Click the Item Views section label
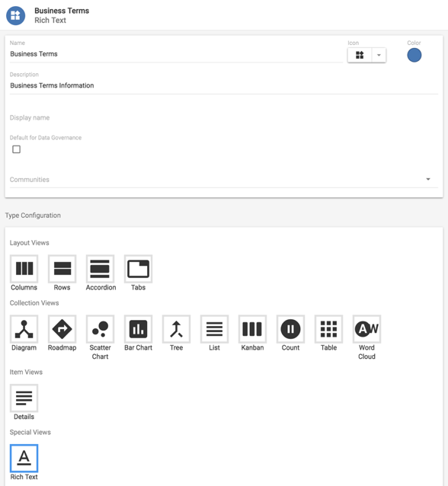 [x=26, y=372]
